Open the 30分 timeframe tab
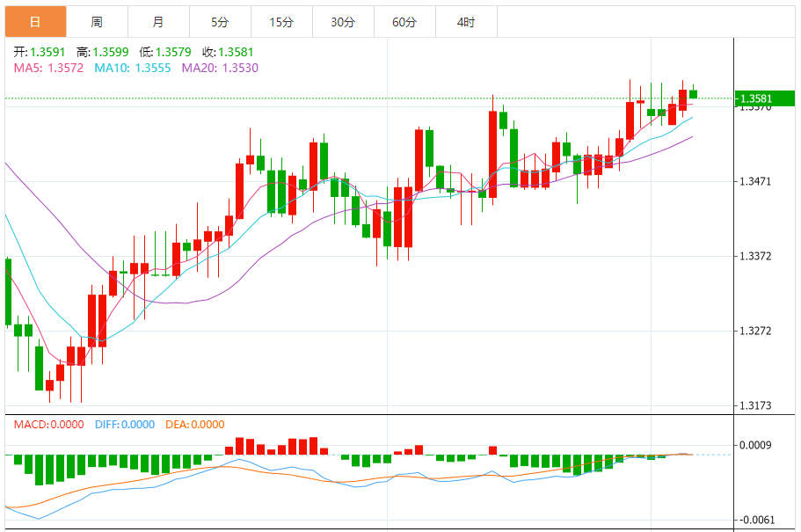 pos(343,22)
